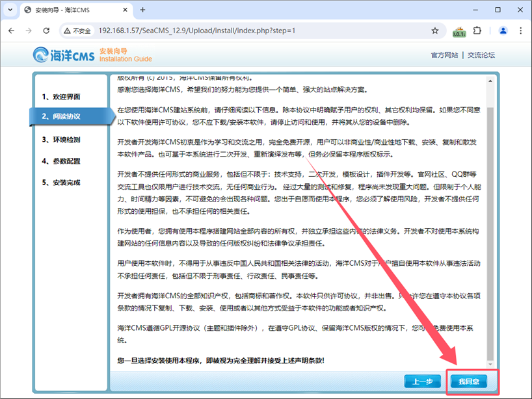
Task: Open the browser extensions puzzle icon
Action: 477,31
